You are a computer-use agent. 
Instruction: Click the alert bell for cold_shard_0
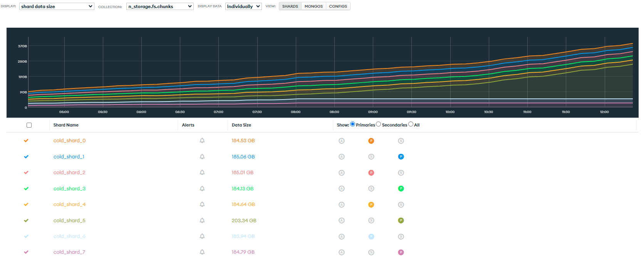pos(202,141)
